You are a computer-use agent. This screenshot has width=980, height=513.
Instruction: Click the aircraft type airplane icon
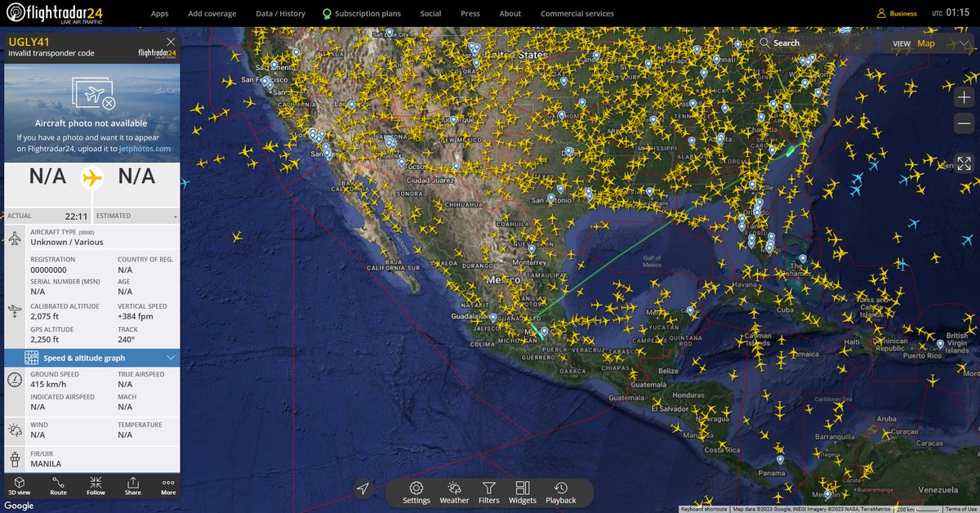15,240
